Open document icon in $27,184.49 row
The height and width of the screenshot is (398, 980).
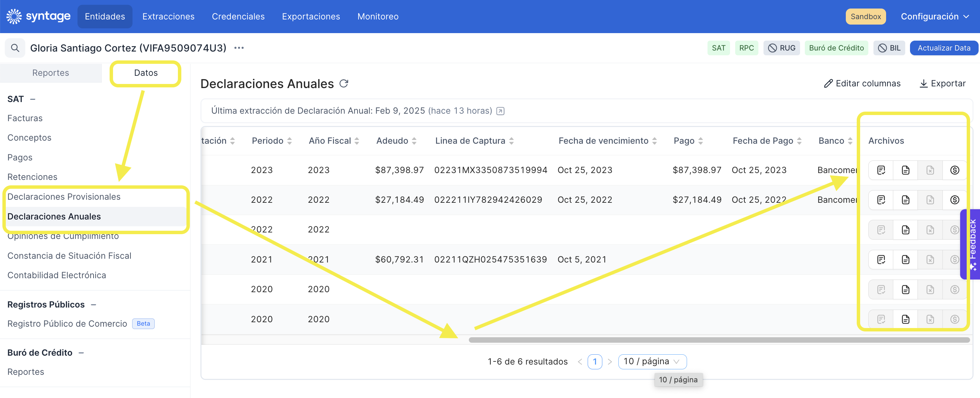pos(906,200)
